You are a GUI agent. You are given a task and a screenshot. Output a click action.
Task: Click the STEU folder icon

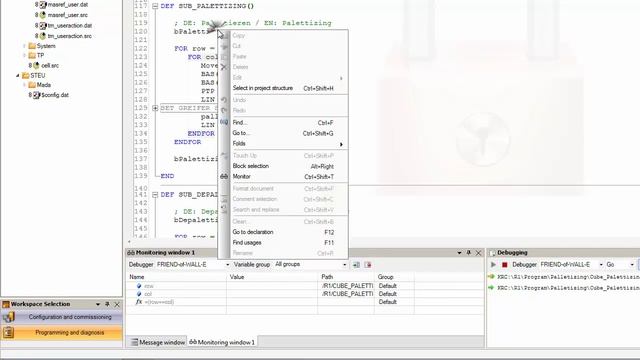(x=25, y=76)
